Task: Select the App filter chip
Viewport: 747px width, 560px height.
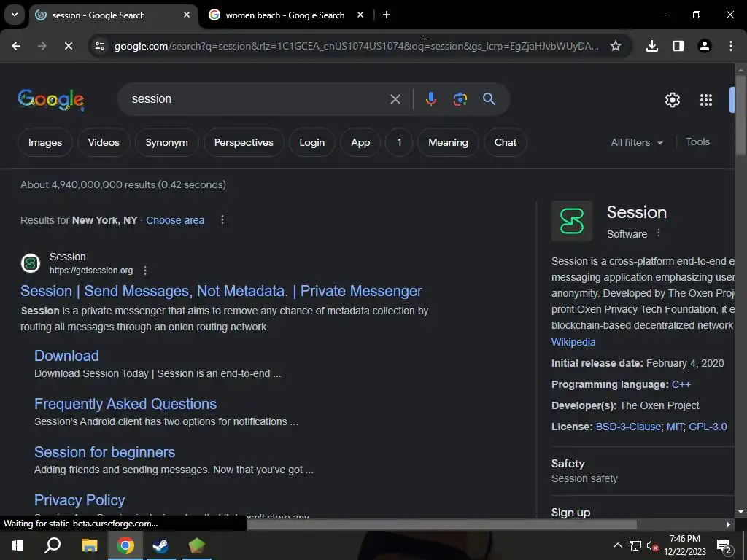Action: [360, 142]
